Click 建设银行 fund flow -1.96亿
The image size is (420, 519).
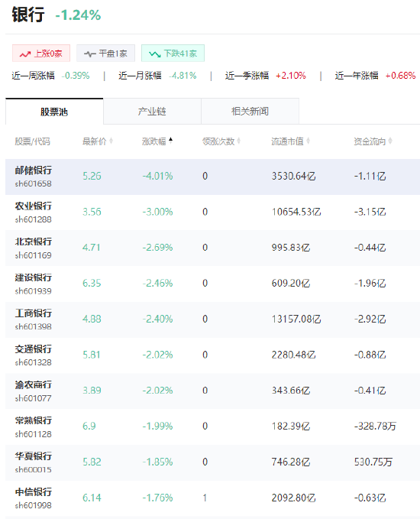pos(370,284)
